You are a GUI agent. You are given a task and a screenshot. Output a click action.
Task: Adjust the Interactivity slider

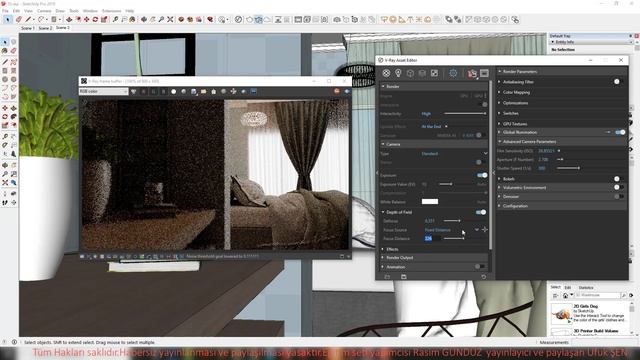(x=465, y=113)
